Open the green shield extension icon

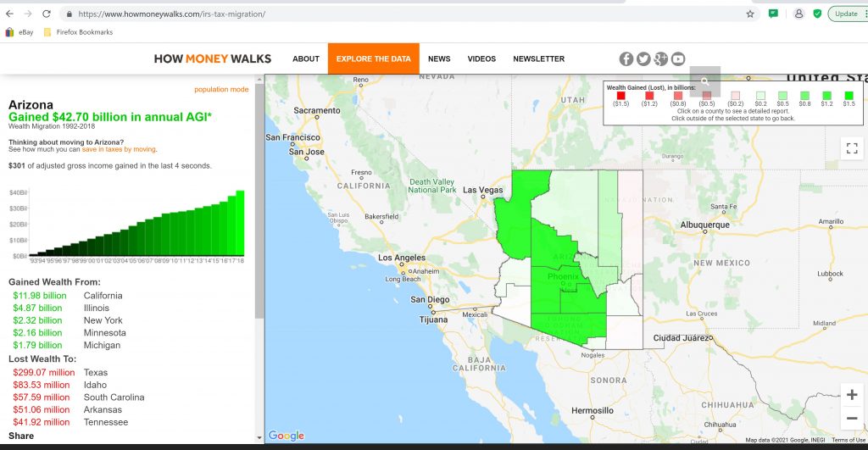(817, 14)
